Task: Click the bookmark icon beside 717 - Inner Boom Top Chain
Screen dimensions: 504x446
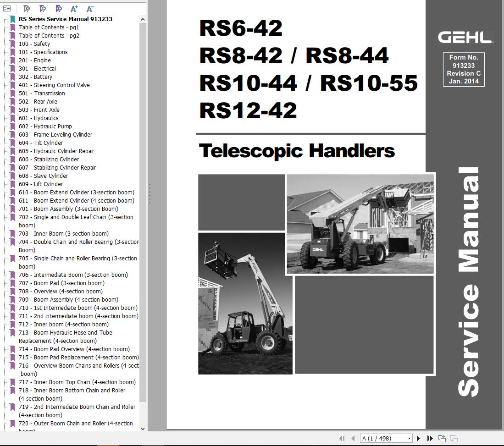Action: [x=12, y=382]
